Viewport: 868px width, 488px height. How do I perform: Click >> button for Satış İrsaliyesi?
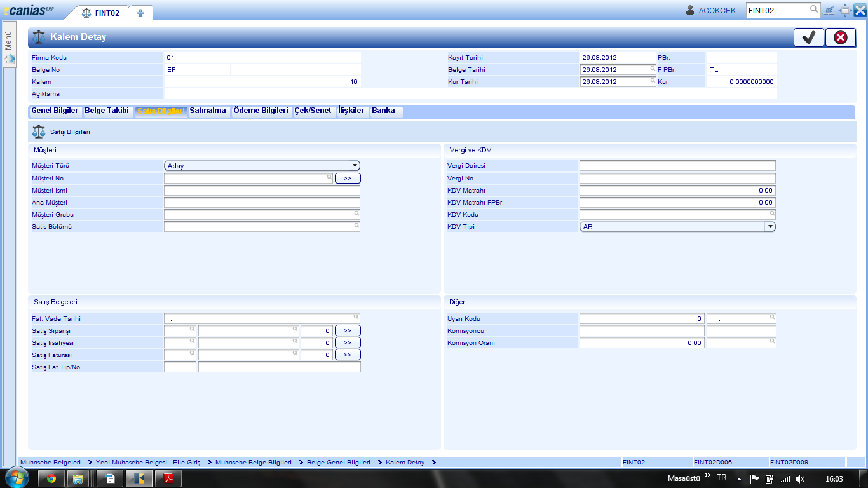tap(348, 342)
